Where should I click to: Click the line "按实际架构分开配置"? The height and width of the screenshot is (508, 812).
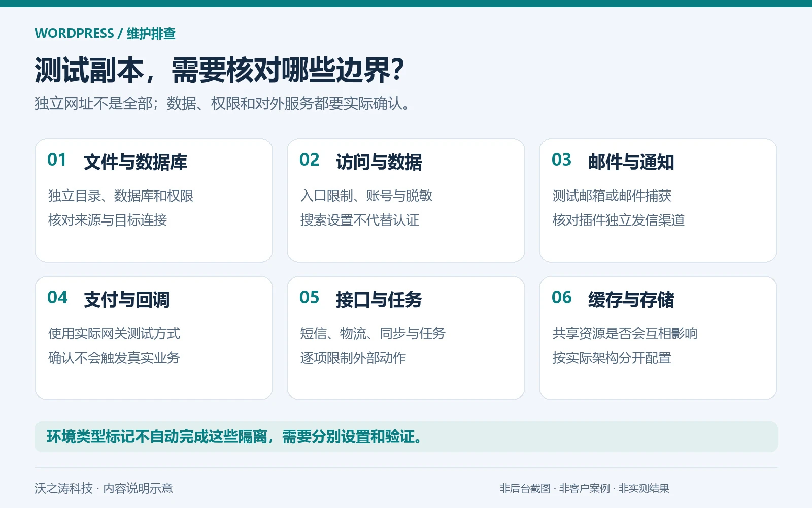[x=612, y=358]
